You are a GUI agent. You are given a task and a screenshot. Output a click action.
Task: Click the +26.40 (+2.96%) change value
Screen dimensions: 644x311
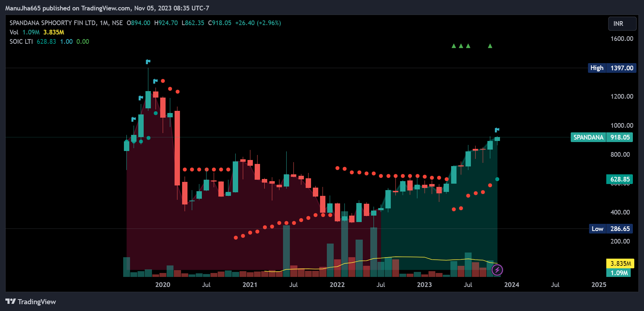(258, 23)
